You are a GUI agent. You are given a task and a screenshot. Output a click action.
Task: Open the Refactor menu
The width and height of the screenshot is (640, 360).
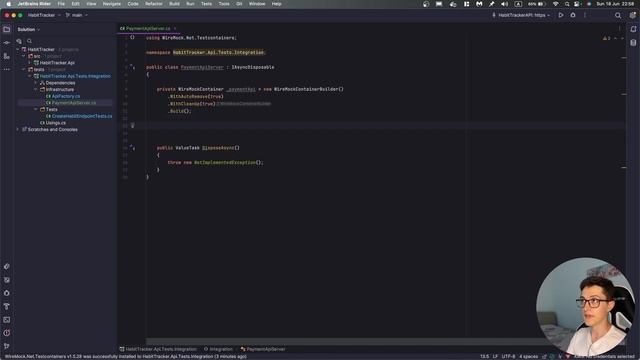click(153, 4)
